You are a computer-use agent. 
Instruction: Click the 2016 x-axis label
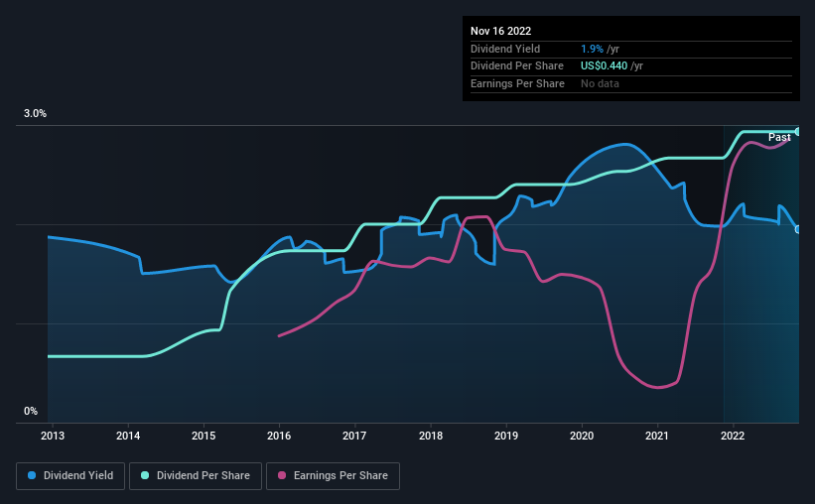(x=279, y=436)
